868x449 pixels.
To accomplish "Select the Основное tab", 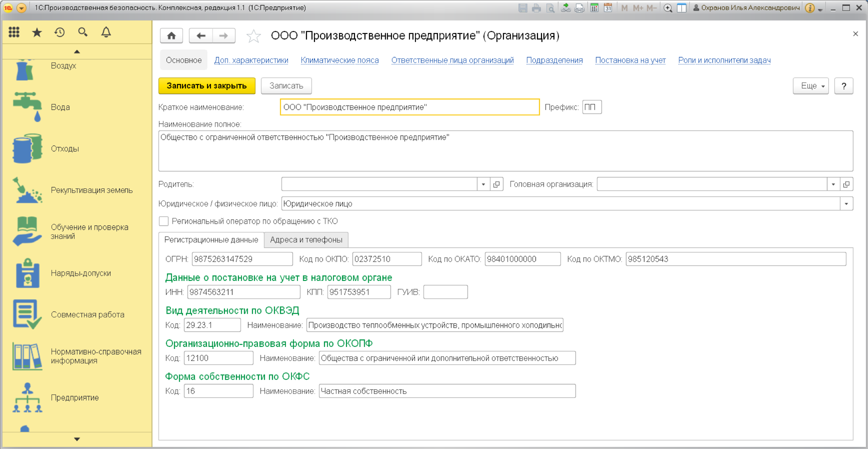I will [184, 60].
